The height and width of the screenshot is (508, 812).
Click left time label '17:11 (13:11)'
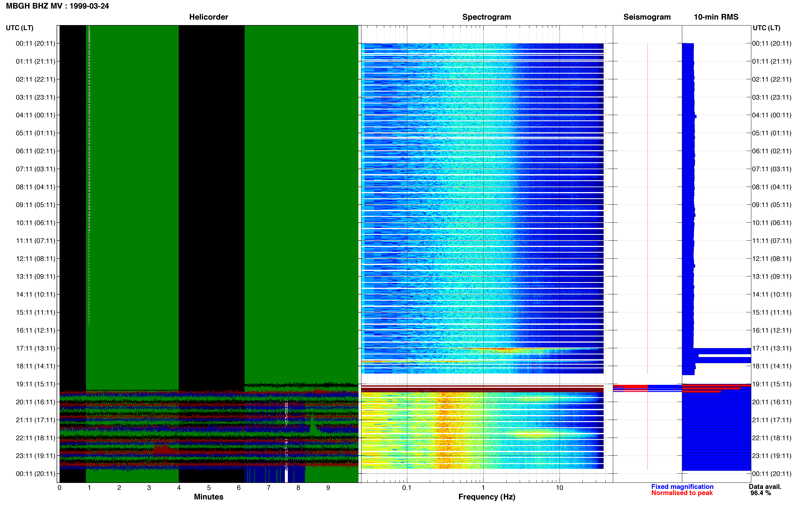coord(36,348)
